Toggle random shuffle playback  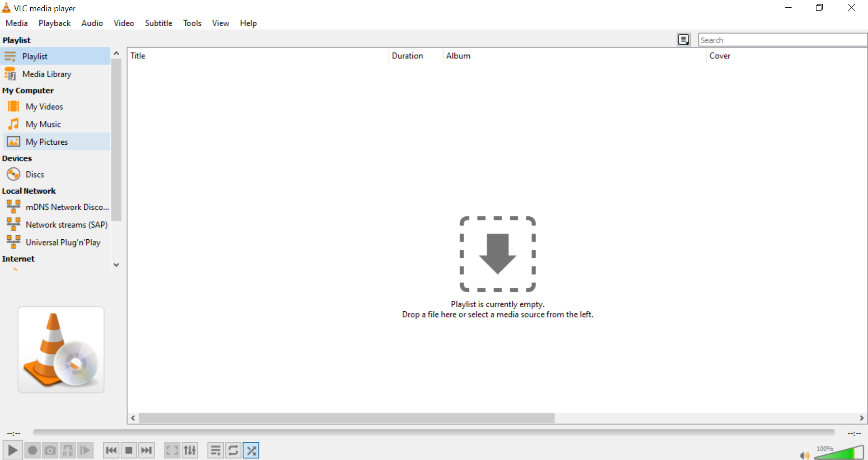[251, 451]
